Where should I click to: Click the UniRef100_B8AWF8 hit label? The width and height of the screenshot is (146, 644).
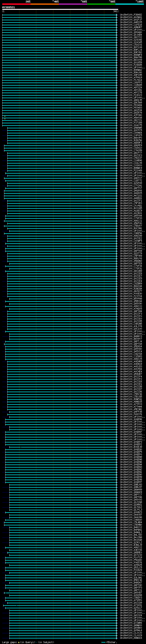coord(131,55)
